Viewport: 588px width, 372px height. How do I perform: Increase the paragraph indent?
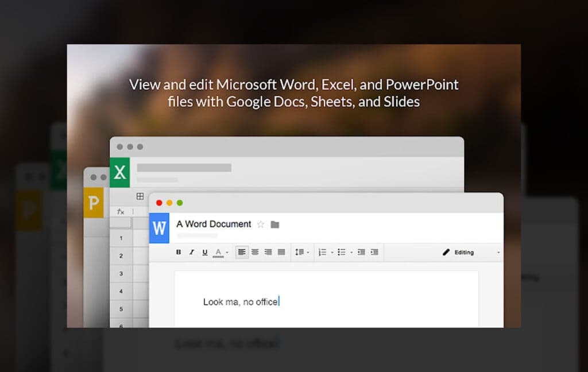point(374,252)
